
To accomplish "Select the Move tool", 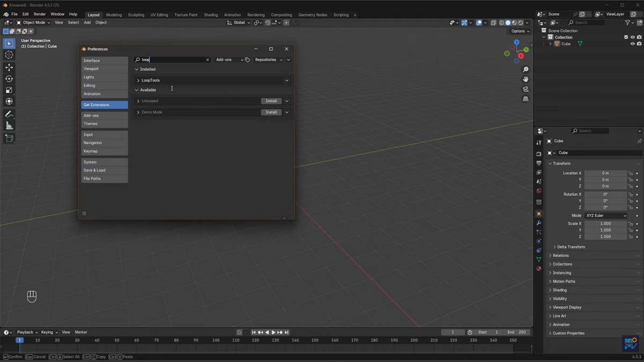I will click(x=9, y=68).
